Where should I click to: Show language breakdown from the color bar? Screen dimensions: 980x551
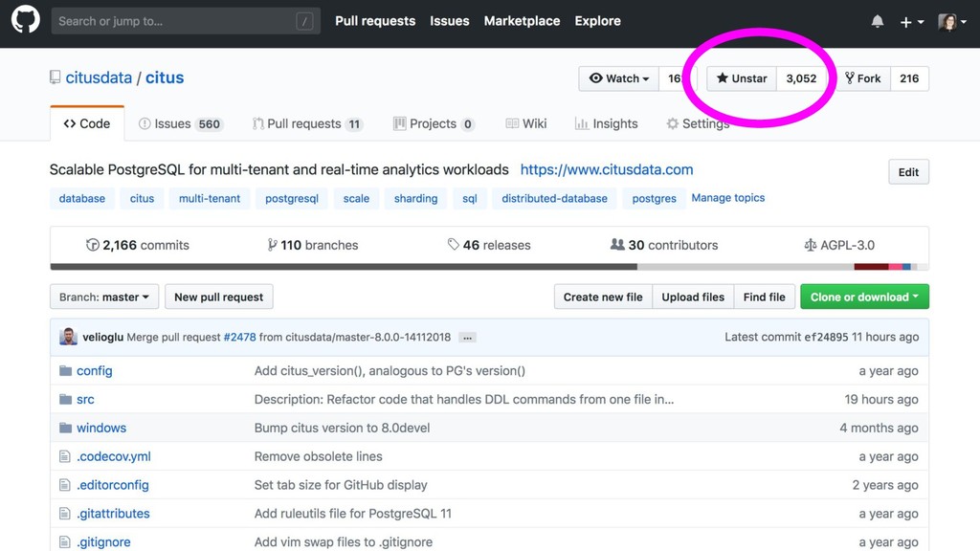(489, 267)
